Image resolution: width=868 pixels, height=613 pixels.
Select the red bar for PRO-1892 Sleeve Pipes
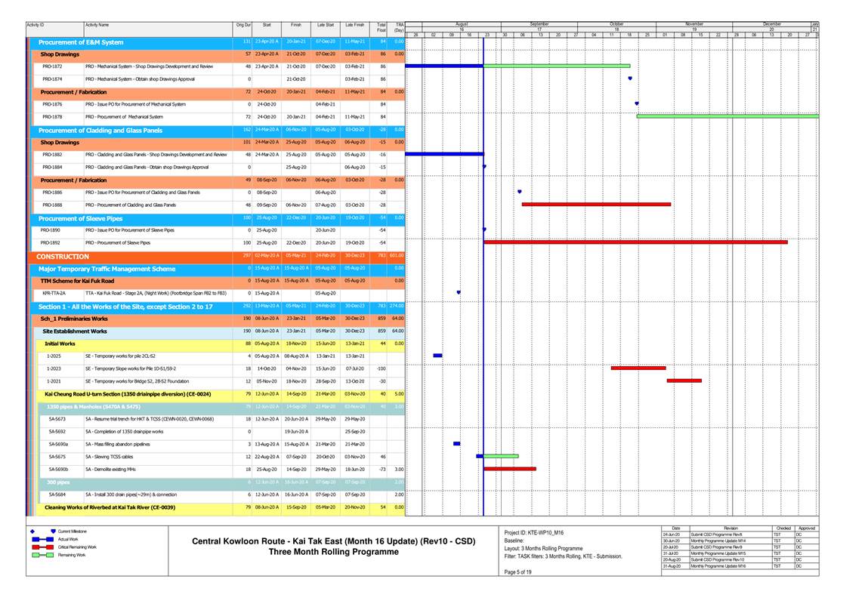tap(635, 242)
